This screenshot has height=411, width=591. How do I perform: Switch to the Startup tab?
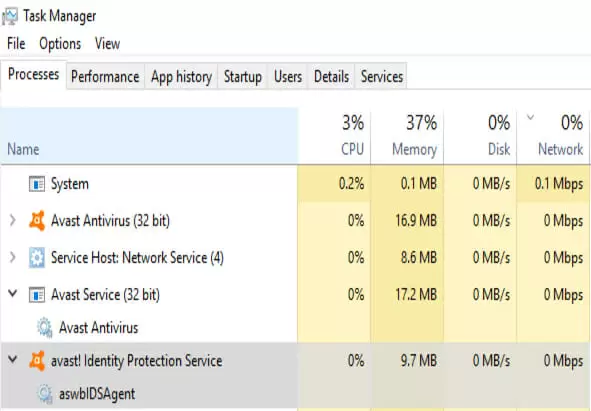point(243,77)
